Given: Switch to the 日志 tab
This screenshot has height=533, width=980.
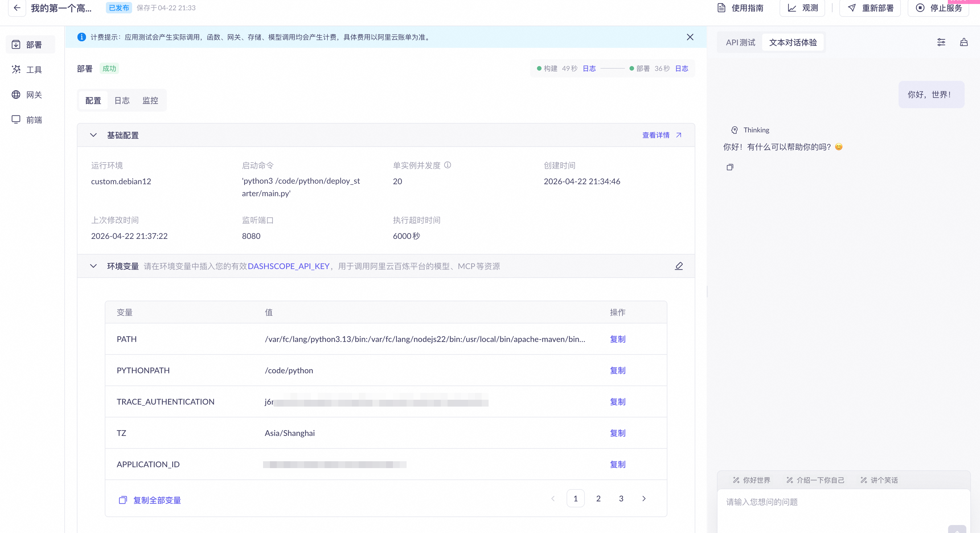Looking at the screenshot, I should [122, 101].
